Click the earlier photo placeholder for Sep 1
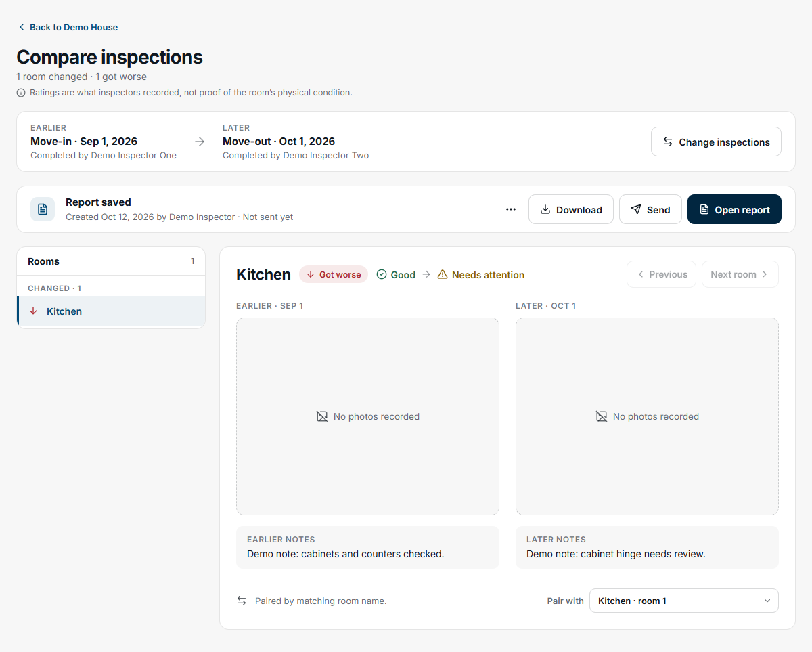 click(x=367, y=416)
